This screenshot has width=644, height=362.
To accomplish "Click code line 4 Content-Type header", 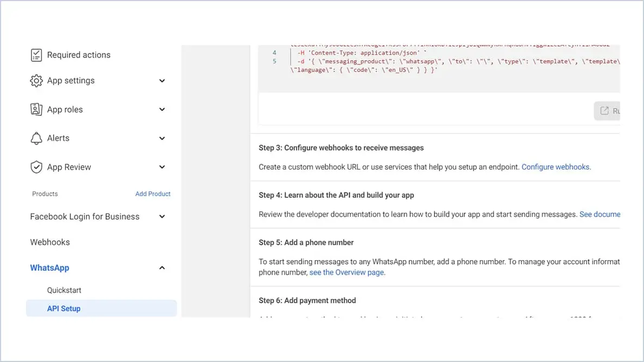I will point(362,53).
